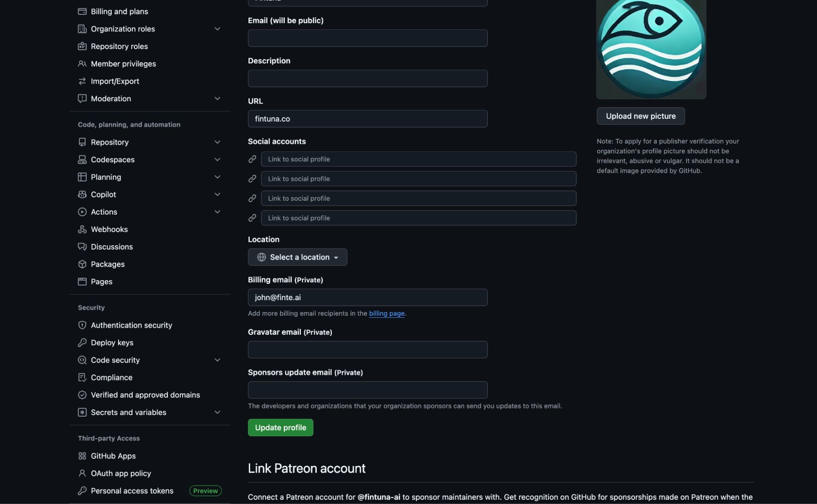The height and width of the screenshot is (504, 817).
Task: Click the Copilot sidebar icon
Action: pos(82,194)
